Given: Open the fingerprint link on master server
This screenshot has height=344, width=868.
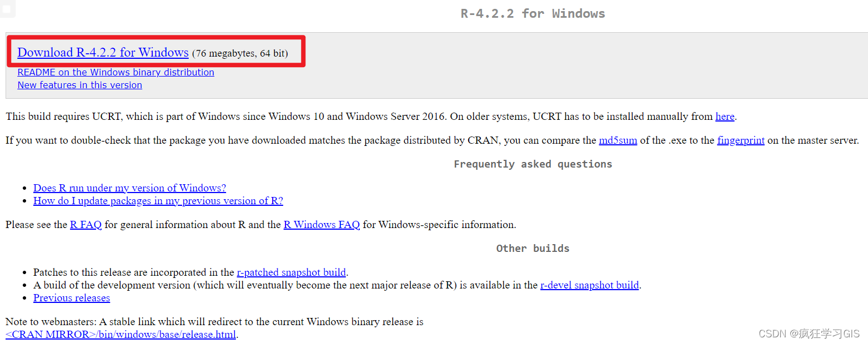Looking at the screenshot, I should pyautogui.click(x=740, y=140).
